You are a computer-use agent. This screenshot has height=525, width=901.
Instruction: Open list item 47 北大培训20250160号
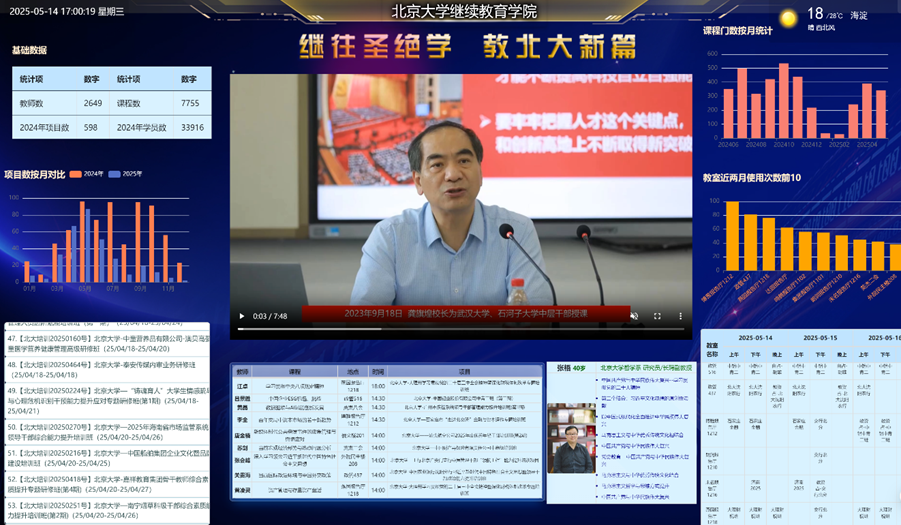pyautogui.click(x=107, y=343)
